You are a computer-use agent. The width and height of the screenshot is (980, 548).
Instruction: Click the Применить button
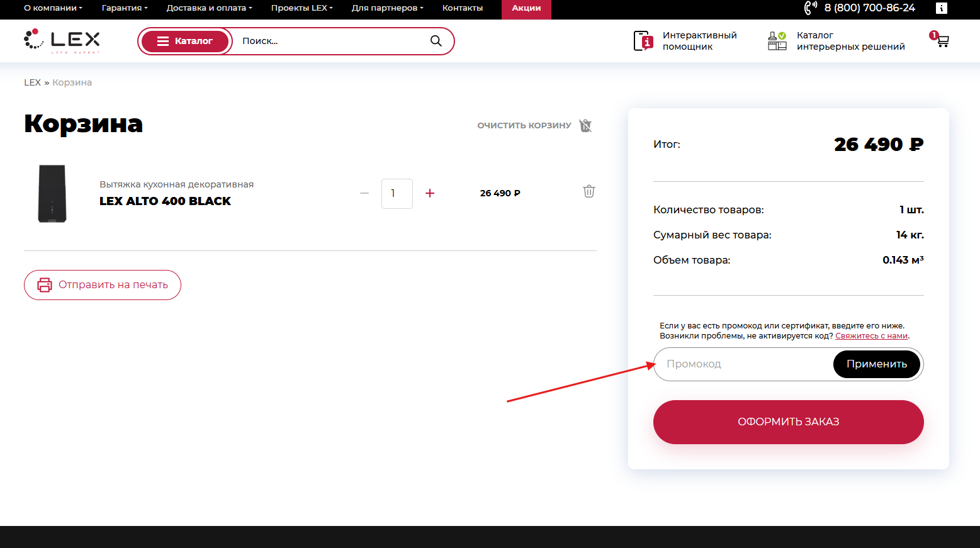tap(877, 364)
